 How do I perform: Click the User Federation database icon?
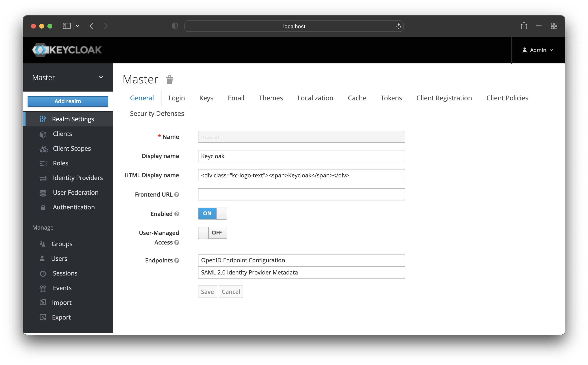pos(43,192)
